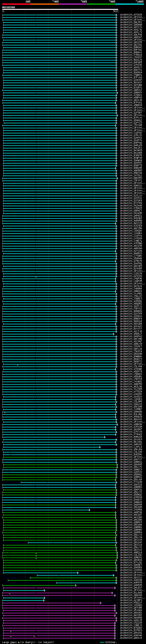Select hit label UniRef100_Q5DRQ2

tap(131, 495)
